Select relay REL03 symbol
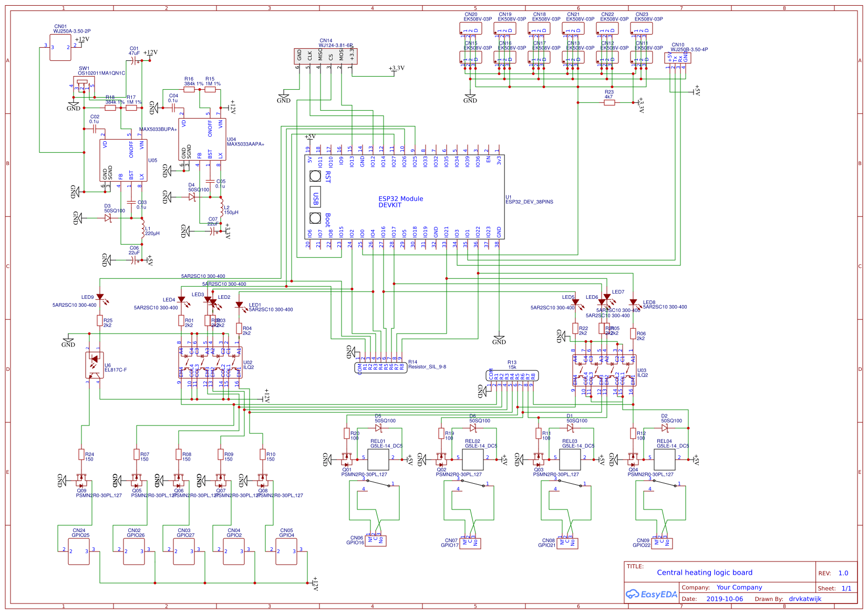Image resolution: width=868 pixels, height=614 pixels. [570, 460]
